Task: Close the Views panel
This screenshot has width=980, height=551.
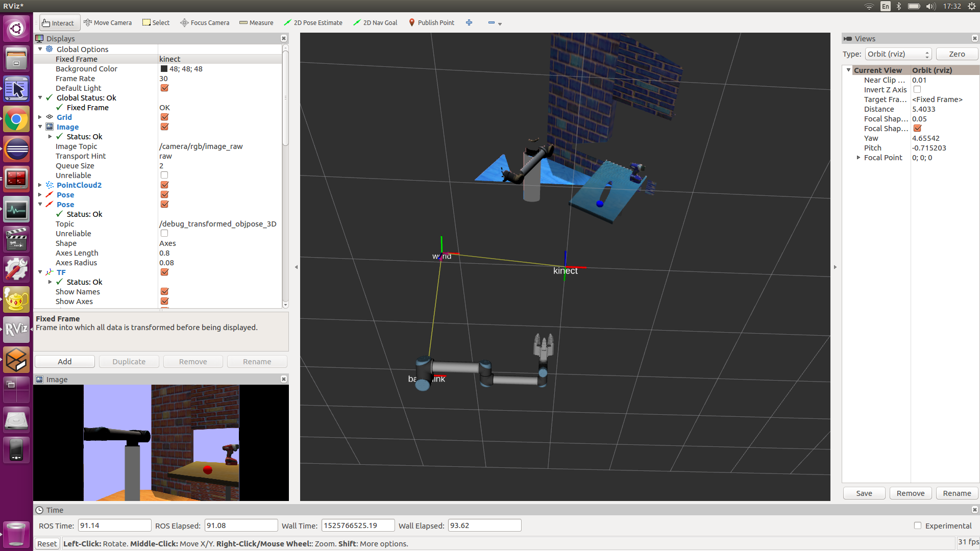Action: point(974,39)
